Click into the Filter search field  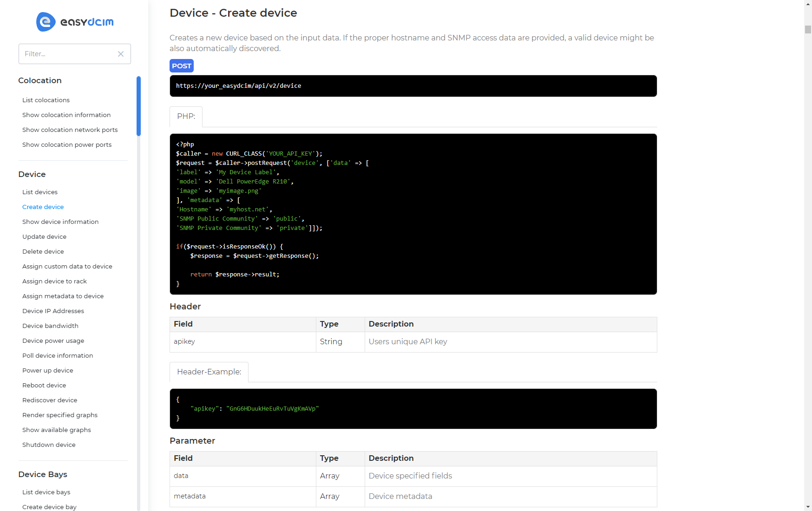point(67,54)
